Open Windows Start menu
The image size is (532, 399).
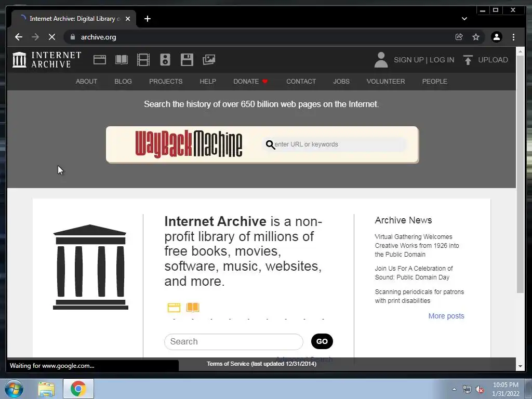coord(14,389)
